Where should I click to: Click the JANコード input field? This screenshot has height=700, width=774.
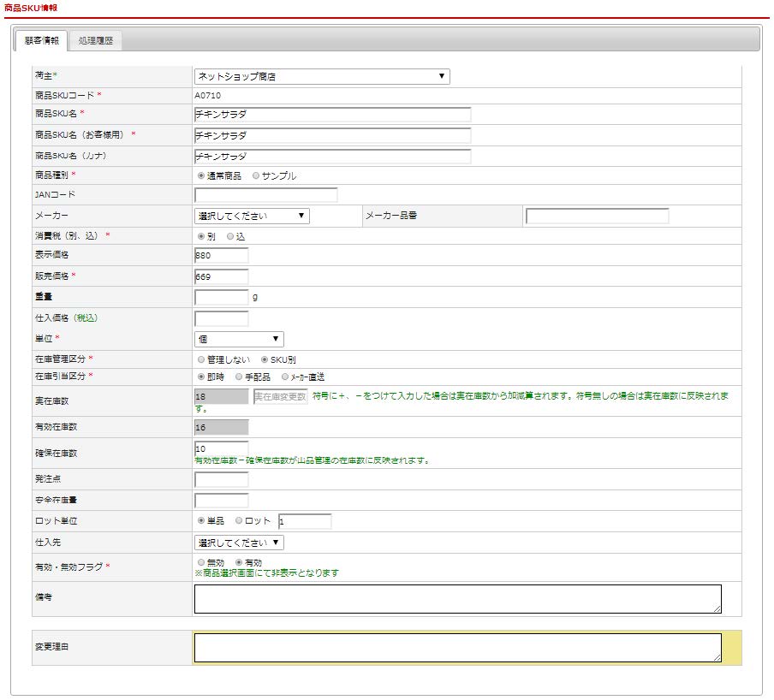[265, 195]
